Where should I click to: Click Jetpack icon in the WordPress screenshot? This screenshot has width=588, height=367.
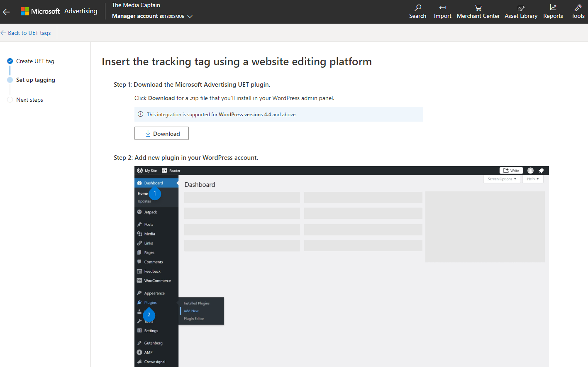tap(139, 212)
